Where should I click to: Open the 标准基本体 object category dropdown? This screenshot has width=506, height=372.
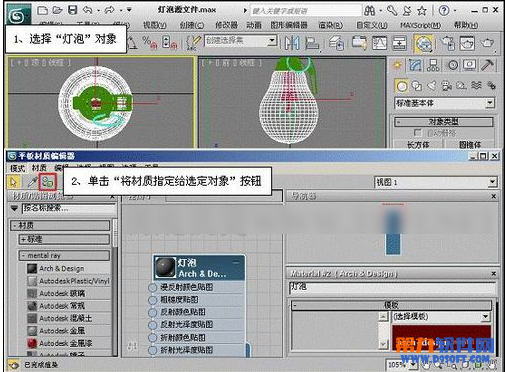pos(444,103)
